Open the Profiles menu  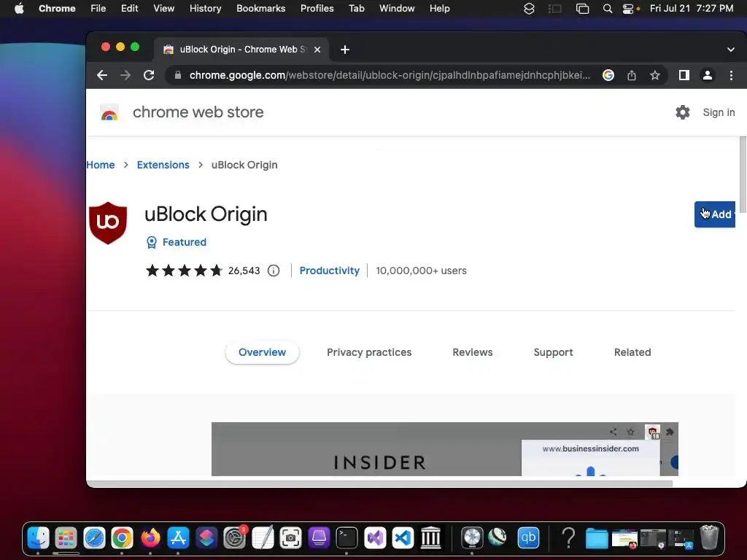click(x=317, y=9)
